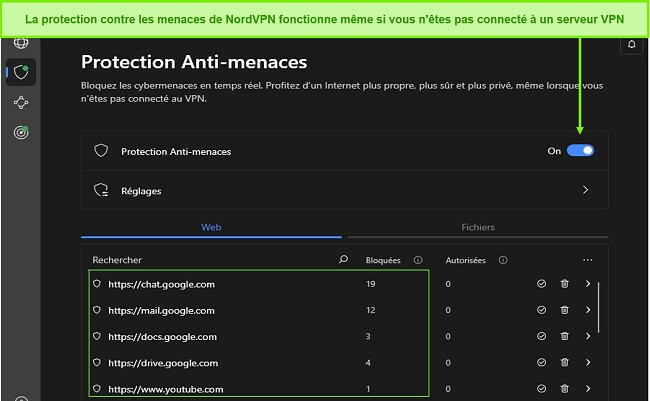Click the Autorisées column header
Image resolution: width=650 pixels, height=401 pixels.
(x=466, y=260)
